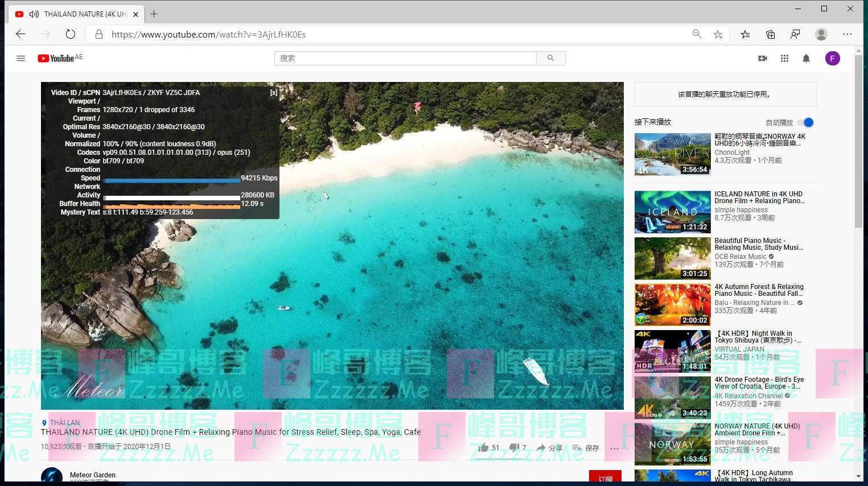Click the search magnifier button
This screenshot has width=868, height=486.
tap(550, 58)
